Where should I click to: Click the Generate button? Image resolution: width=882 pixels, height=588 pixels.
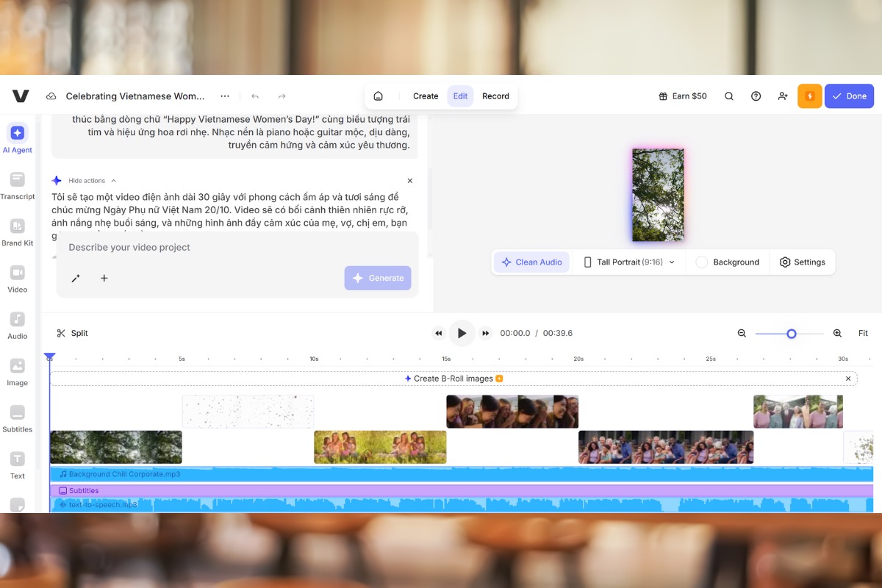[378, 279]
